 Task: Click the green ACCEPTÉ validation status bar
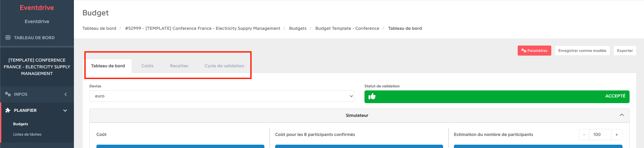pos(497,97)
